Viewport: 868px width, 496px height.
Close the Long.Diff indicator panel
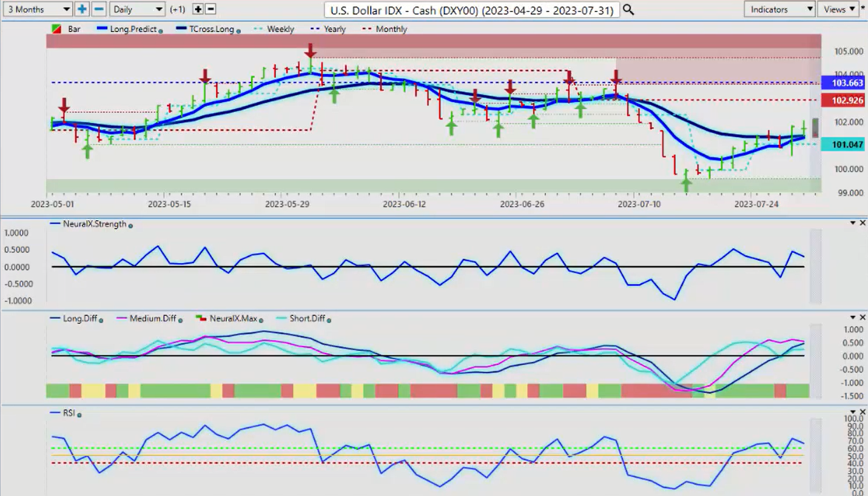863,318
